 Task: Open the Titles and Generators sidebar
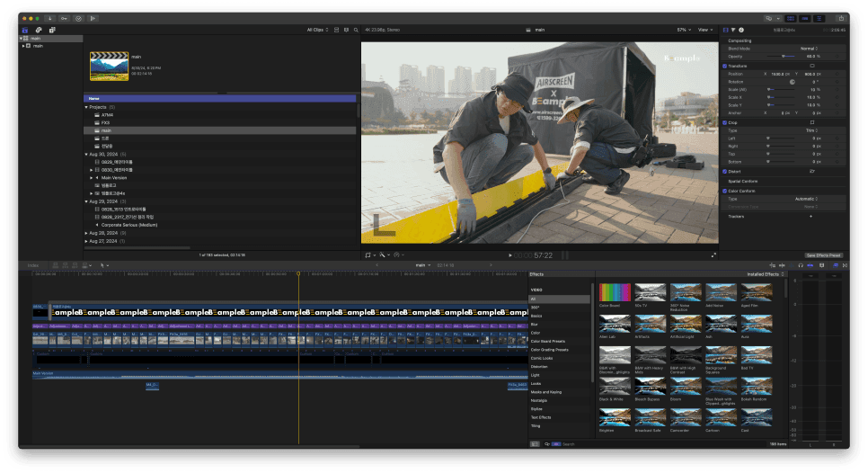[52, 30]
